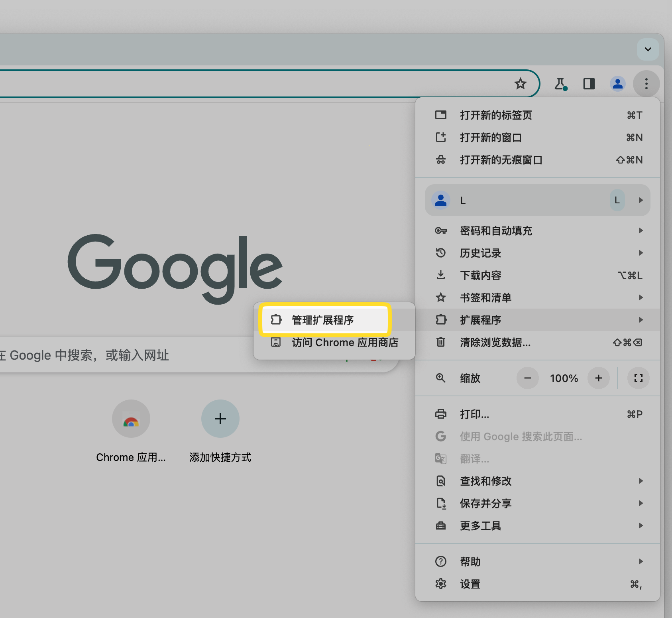
Task: Choose 打印... from the menu
Action: (x=538, y=414)
